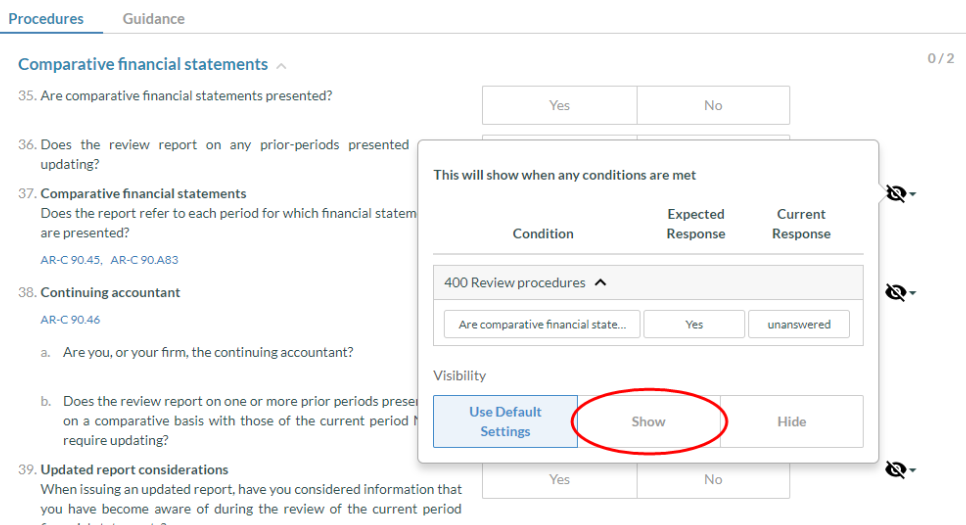Answer Yes to question 39
The height and width of the screenshot is (525, 966).
coord(559,479)
